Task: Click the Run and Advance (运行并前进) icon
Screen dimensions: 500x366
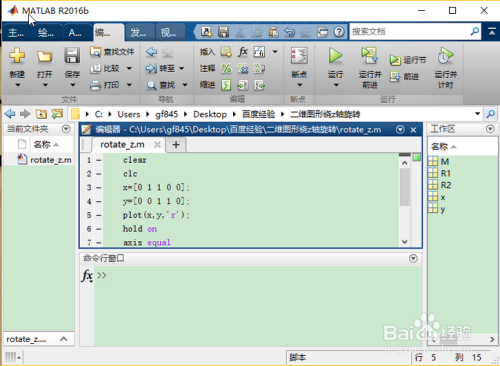Action: pos(369,56)
